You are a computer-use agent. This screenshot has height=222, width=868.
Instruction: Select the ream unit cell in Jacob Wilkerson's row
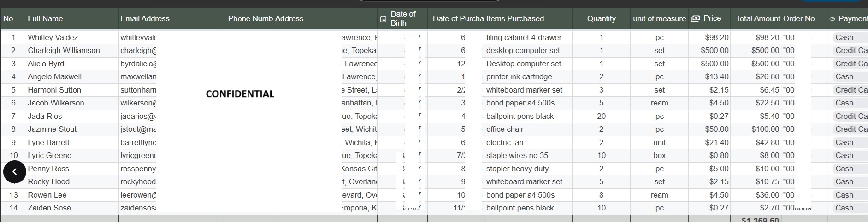click(x=659, y=103)
